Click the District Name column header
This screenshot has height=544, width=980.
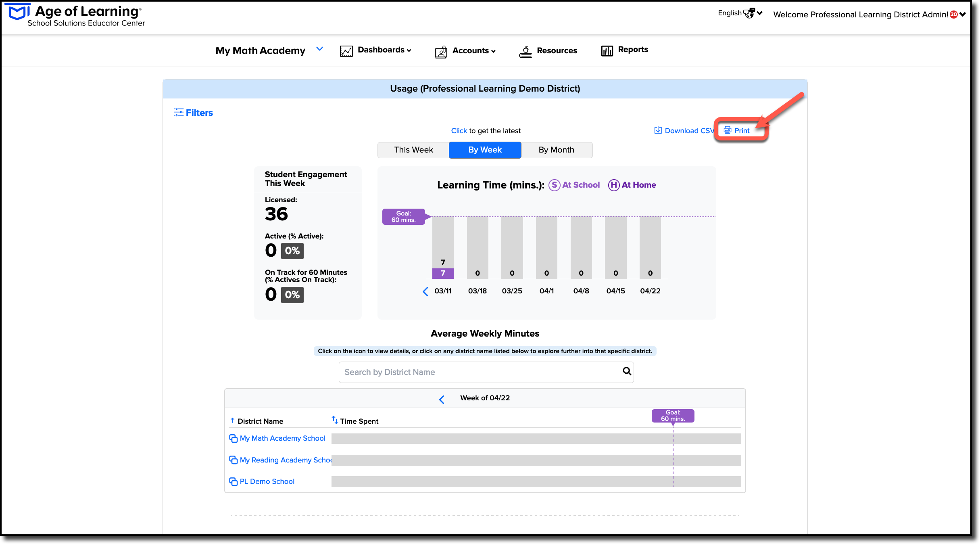260,421
